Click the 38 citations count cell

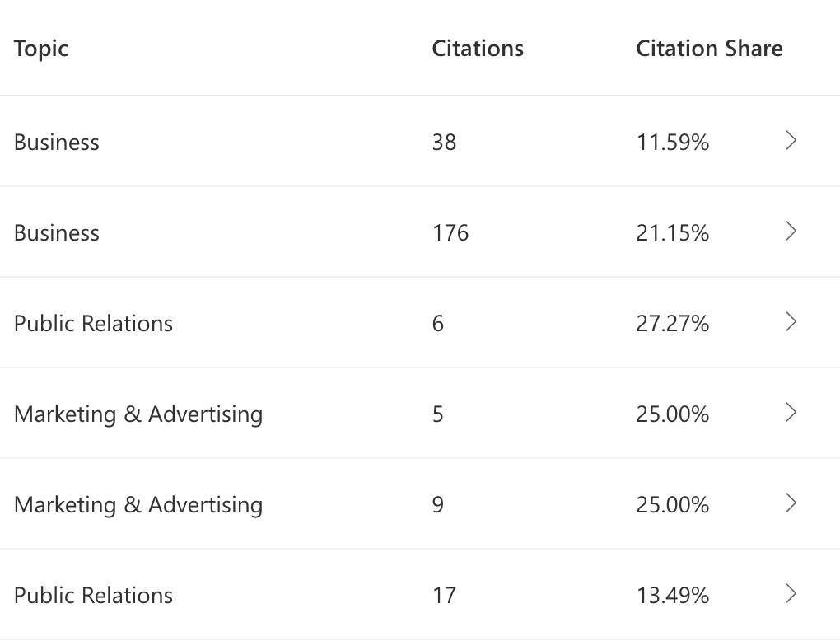click(x=444, y=143)
